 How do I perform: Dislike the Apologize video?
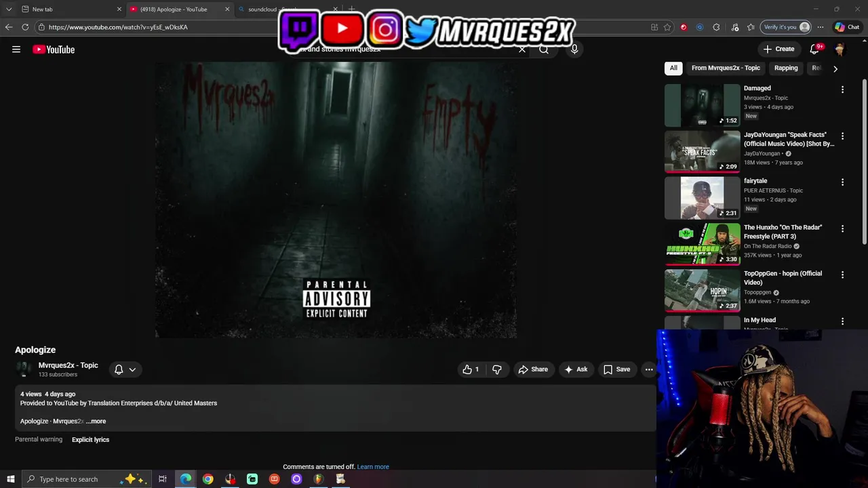tap(497, 369)
